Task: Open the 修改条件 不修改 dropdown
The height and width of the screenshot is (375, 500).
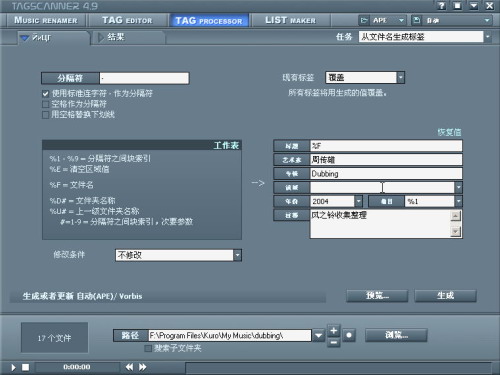Action: tap(237, 255)
